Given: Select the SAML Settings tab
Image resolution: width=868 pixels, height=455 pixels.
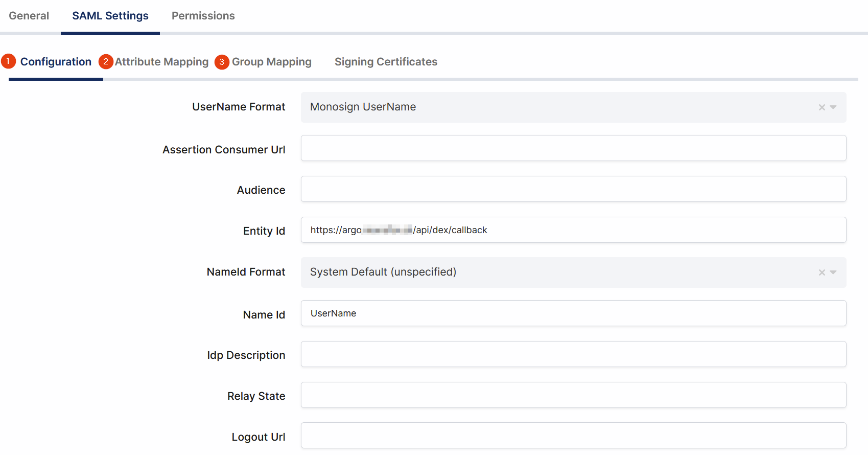Looking at the screenshot, I should [x=110, y=16].
